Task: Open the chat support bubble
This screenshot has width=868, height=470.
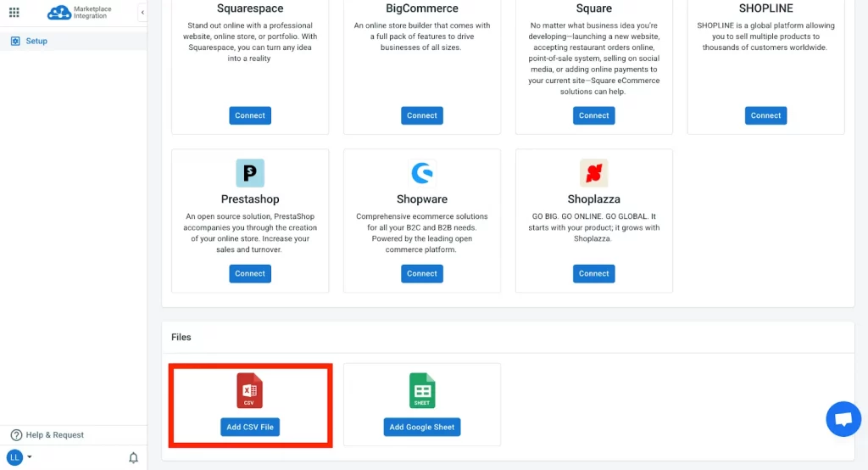Action: (x=843, y=419)
